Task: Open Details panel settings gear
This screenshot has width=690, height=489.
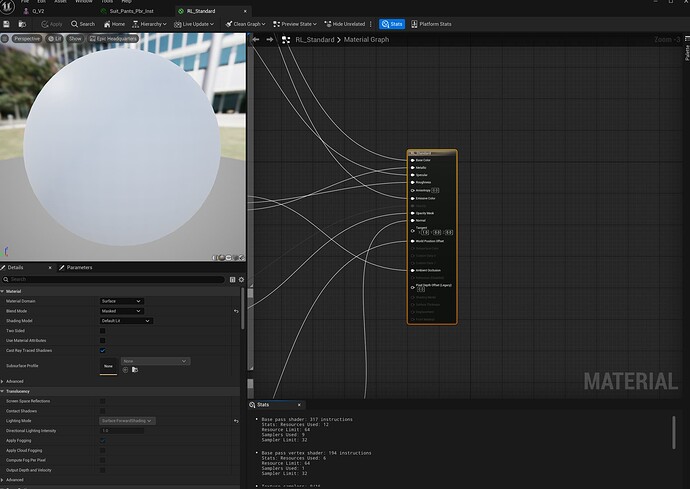Action: pos(241,279)
